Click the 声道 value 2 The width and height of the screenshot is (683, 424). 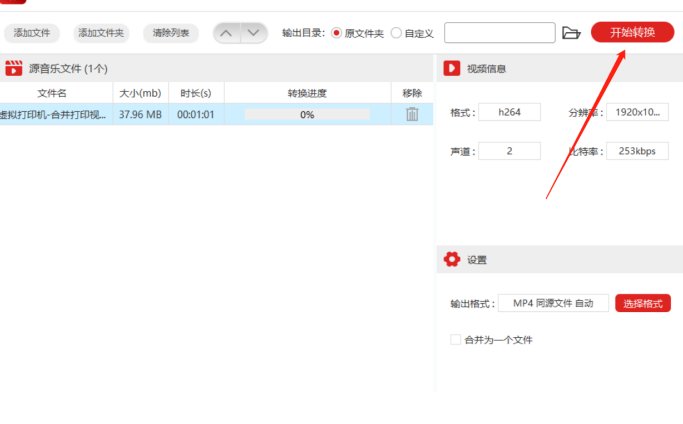510,151
